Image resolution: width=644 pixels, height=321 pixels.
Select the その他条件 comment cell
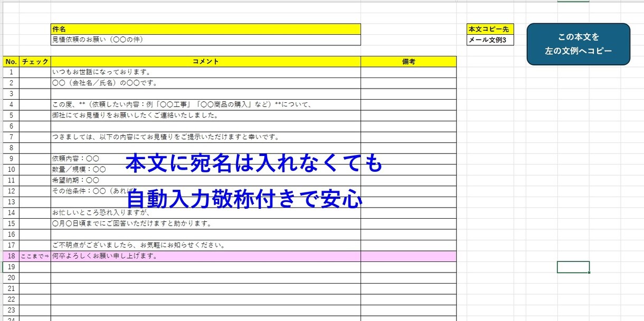pyautogui.click(x=206, y=191)
